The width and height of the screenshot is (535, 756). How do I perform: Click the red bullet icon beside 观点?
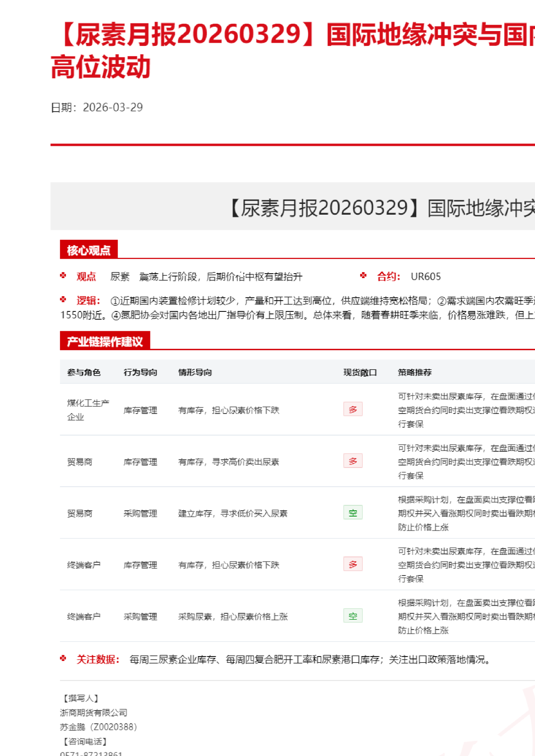[63, 275]
